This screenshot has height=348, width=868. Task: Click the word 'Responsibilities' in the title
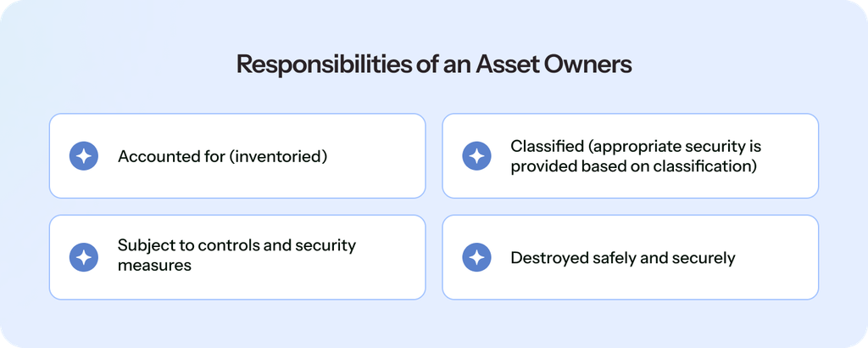(x=324, y=65)
